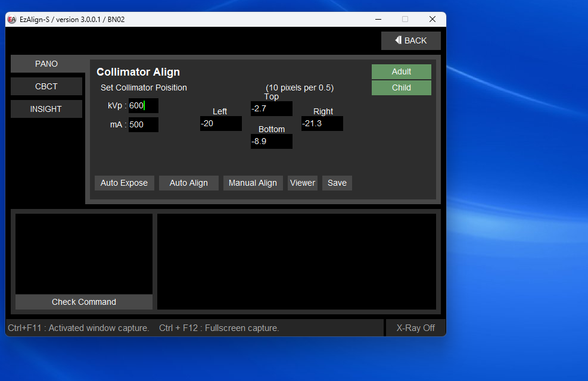
Task: Focus the Left collimator value field
Action: [221, 123]
